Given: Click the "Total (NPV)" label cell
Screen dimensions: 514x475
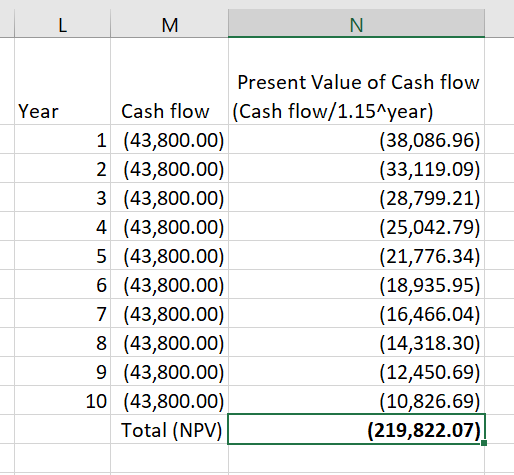Looking at the screenshot, I should click(169, 429).
